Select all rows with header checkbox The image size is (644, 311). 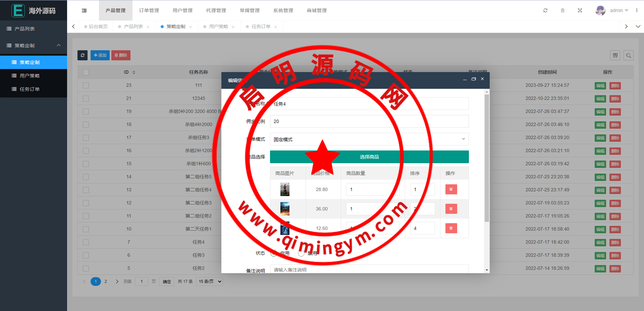click(86, 72)
